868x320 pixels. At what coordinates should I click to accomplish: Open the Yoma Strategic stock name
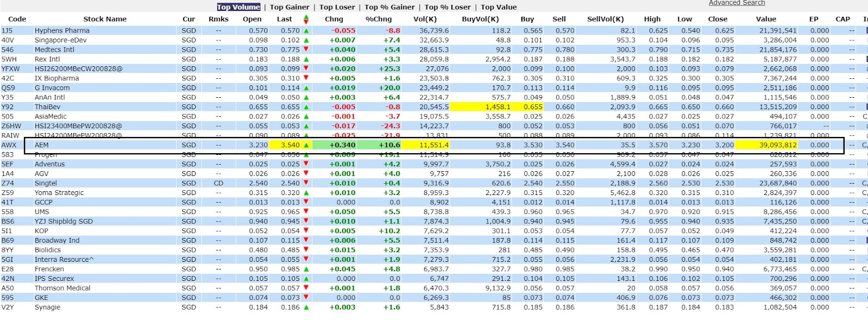[59, 193]
